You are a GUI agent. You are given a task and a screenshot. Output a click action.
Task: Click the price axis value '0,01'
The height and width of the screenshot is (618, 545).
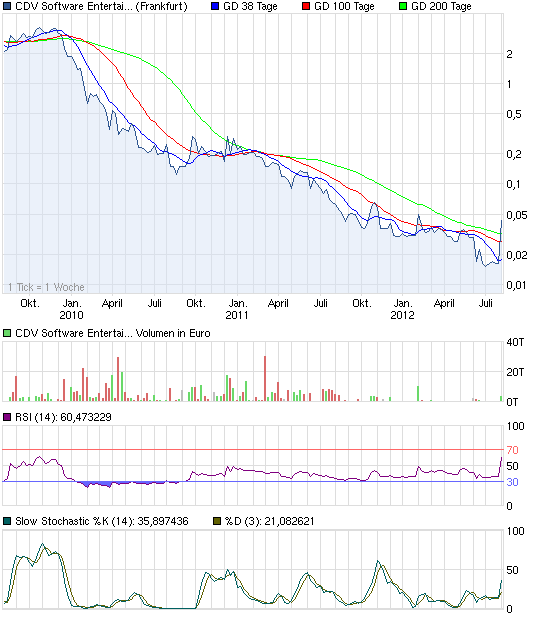point(517,285)
